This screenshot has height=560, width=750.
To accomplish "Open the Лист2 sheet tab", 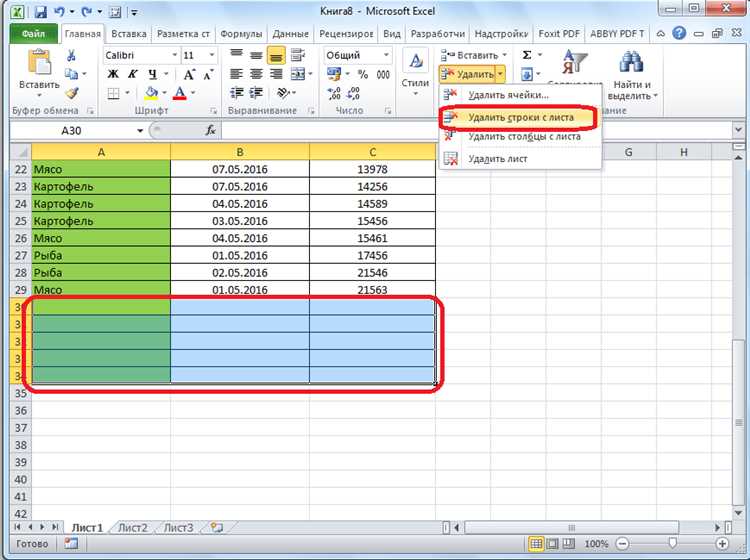I will click(x=132, y=527).
